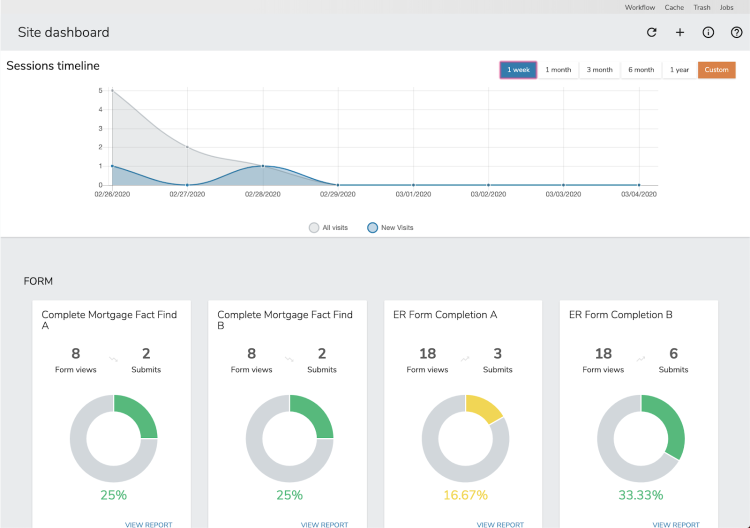Click 6 Submits count in ER Form Completion B
Image resolution: width=750 pixels, height=528 pixels.
point(673,354)
